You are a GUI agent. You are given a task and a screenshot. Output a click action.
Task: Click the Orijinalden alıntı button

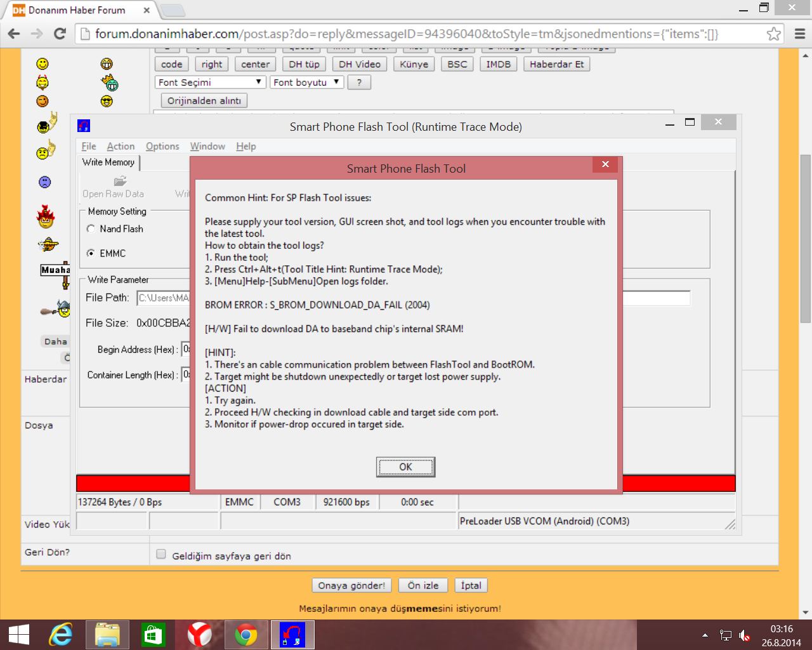pos(204,101)
